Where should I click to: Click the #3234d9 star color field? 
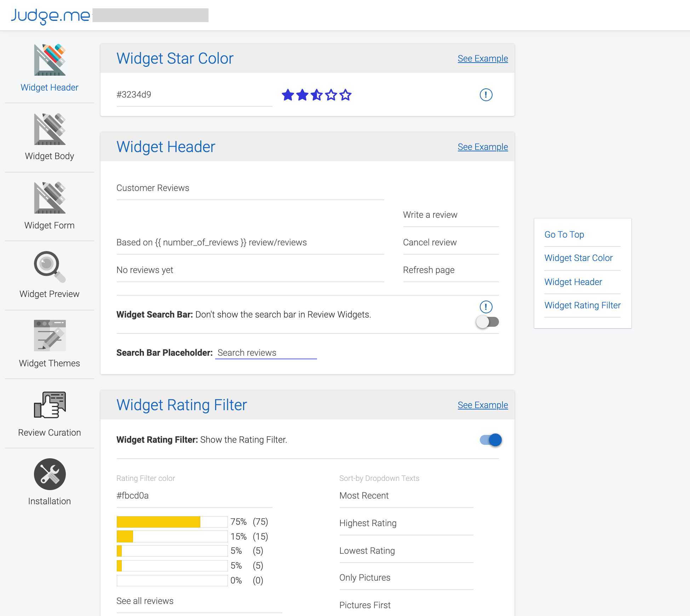click(x=194, y=95)
